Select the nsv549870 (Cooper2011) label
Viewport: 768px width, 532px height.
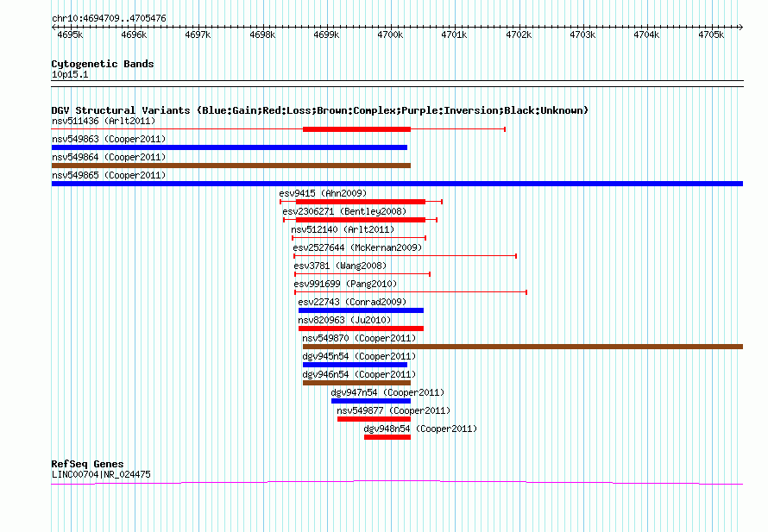pos(359,338)
